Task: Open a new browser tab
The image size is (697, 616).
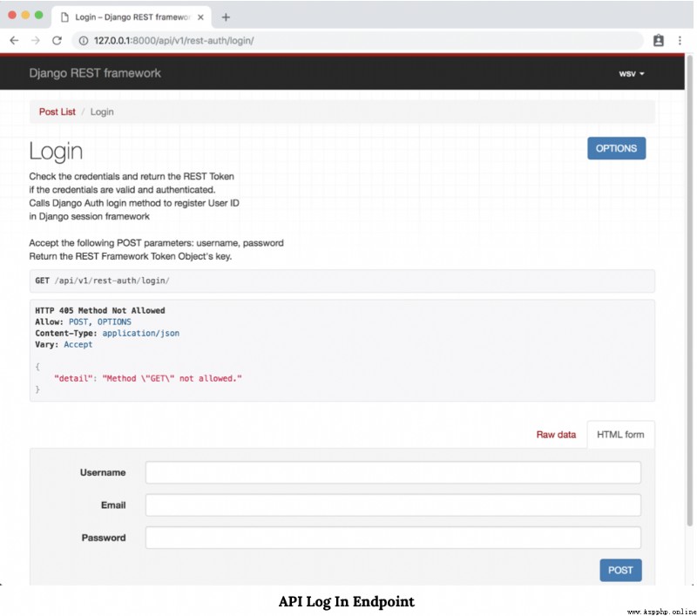Action: coord(226,17)
